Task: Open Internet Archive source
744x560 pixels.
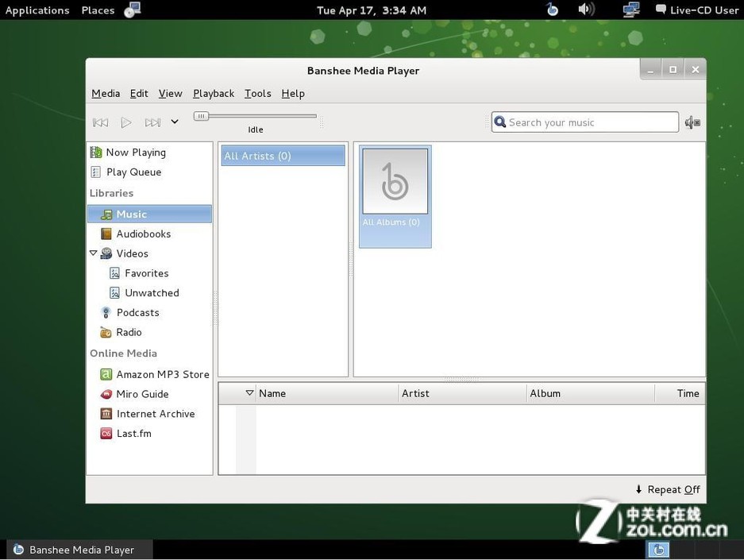Action: tap(155, 414)
